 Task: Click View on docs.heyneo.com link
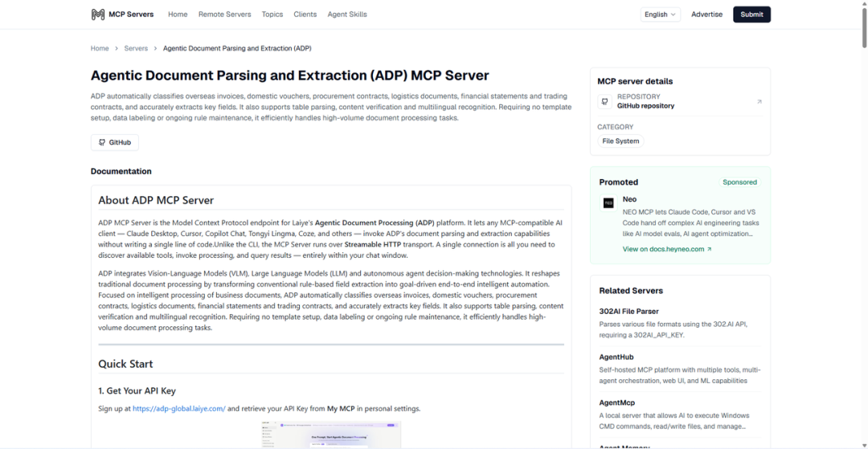click(667, 249)
